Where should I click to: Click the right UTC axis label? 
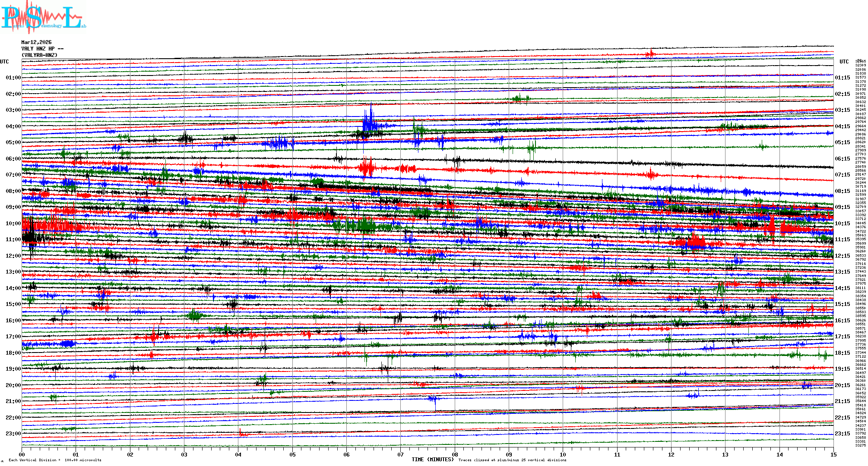click(844, 62)
